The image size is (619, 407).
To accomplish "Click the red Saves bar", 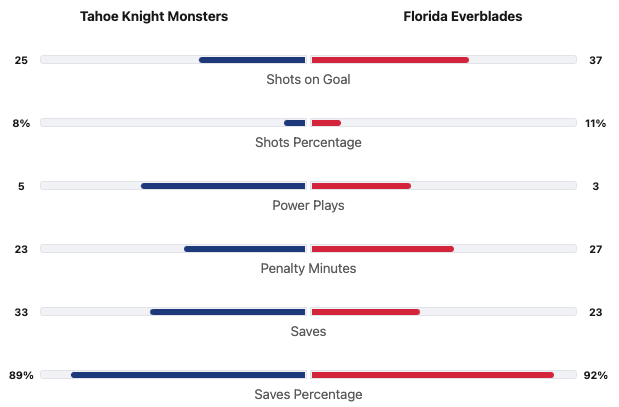I will tap(366, 312).
